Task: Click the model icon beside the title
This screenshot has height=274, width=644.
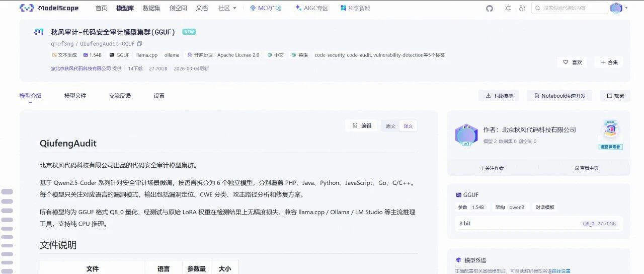Action: click(x=39, y=32)
